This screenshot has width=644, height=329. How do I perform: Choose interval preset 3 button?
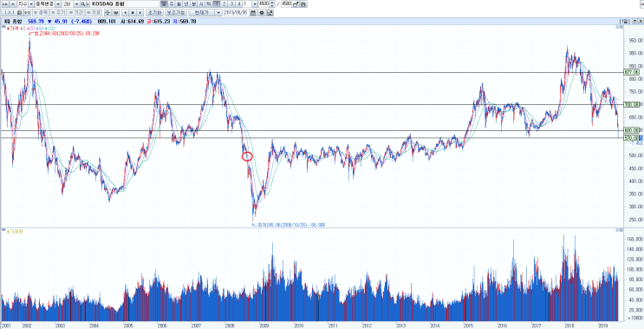click(x=231, y=3)
